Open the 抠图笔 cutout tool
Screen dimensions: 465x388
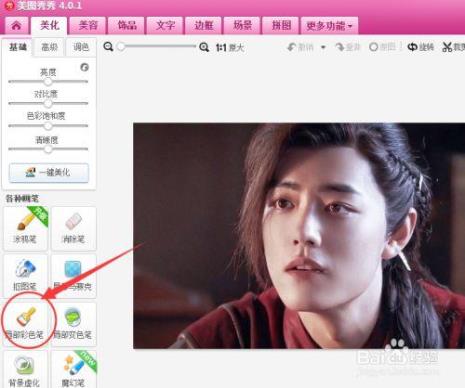pos(26,276)
